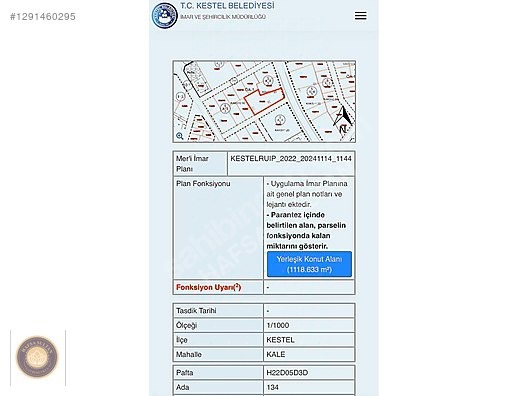
Task: Select the KESTEL district value
Action: pos(280,340)
